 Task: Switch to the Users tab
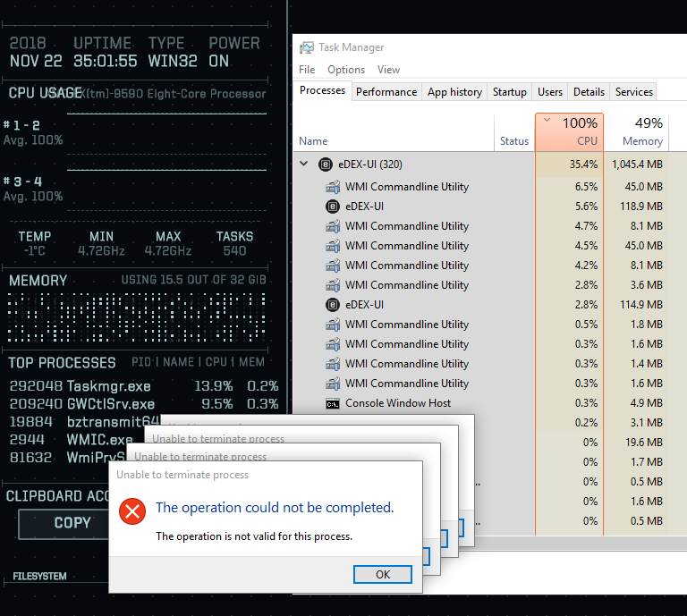coord(550,92)
